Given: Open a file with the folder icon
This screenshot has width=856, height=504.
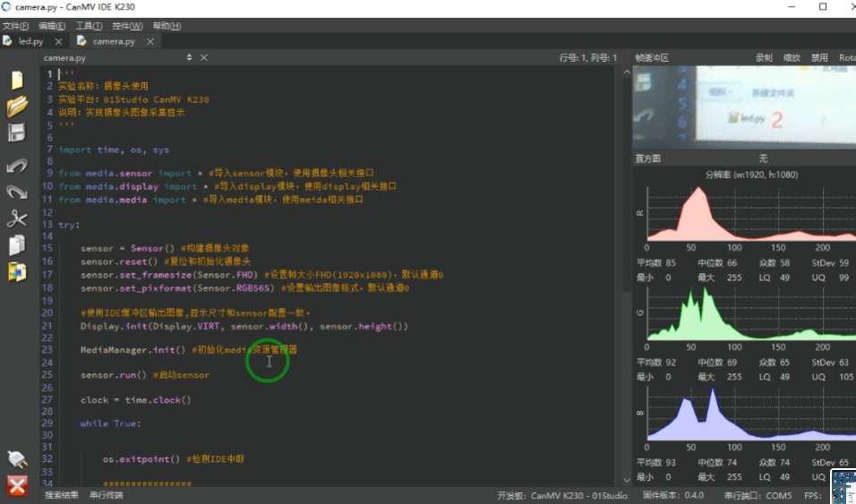Looking at the screenshot, I should (x=17, y=106).
